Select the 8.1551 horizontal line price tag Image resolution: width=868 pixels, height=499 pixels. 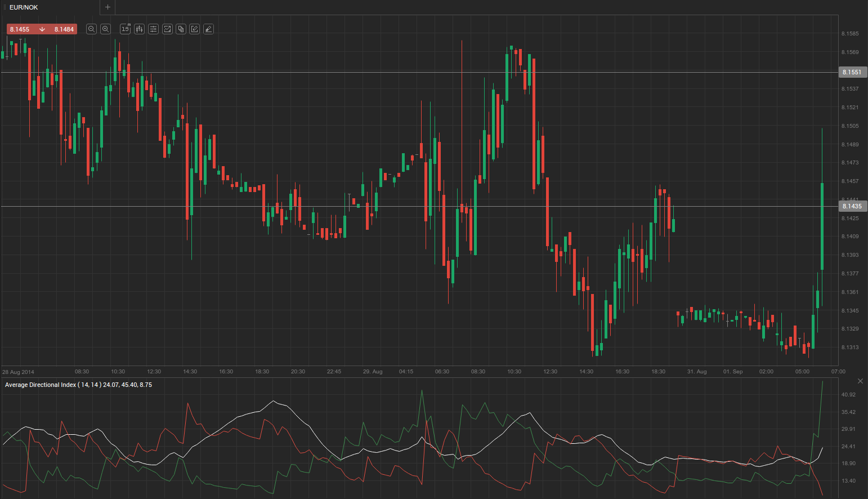pyautogui.click(x=852, y=72)
